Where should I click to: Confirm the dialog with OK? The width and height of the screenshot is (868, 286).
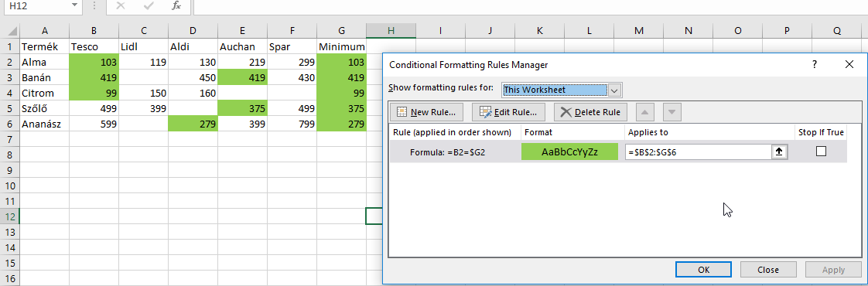coord(703,270)
